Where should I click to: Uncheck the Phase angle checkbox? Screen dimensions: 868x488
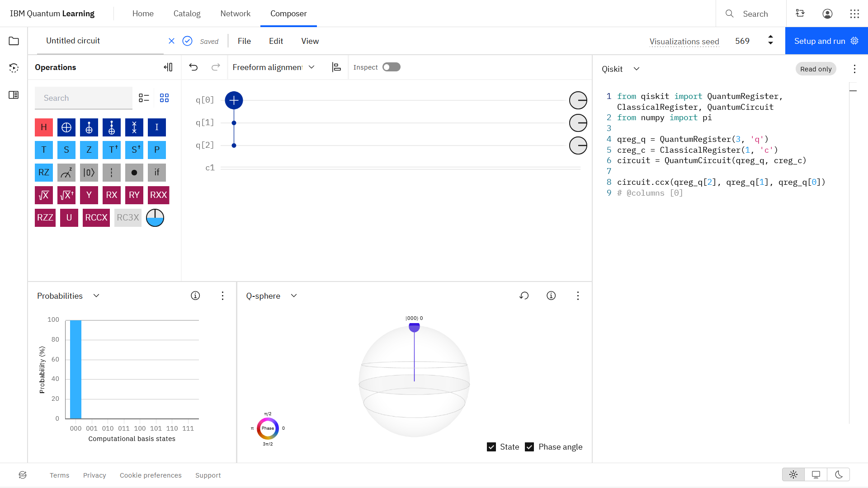point(529,447)
